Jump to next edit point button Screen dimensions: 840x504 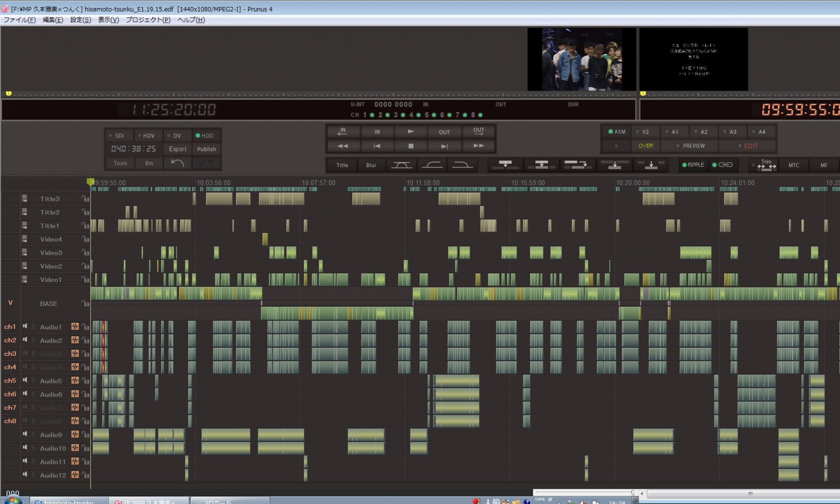(444, 146)
